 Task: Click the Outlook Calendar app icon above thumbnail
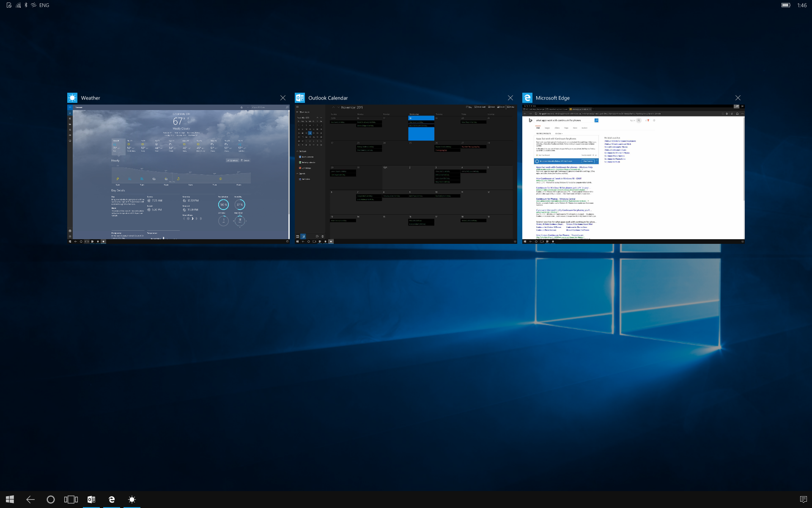tap(300, 98)
